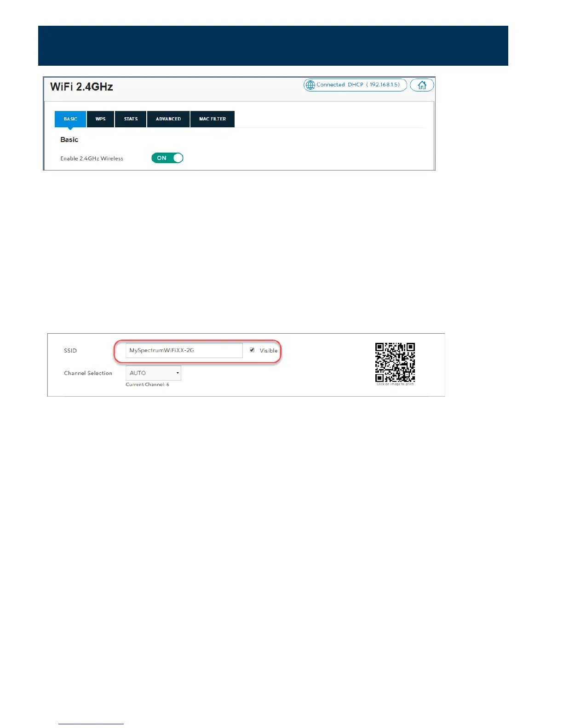Click the Current Channel 6 text
This screenshot has height=728, width=563.
pyautogui.click(x=147, y=385)
